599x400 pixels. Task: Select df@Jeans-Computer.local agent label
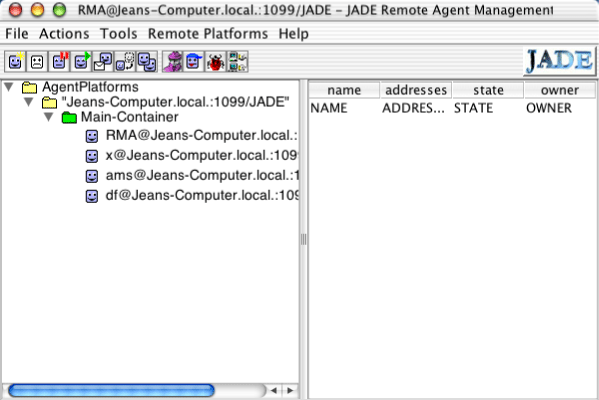click(202, 195)
